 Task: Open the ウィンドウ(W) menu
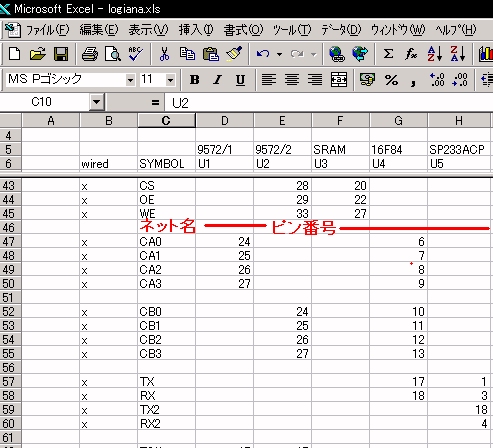(x=398, y=30)
